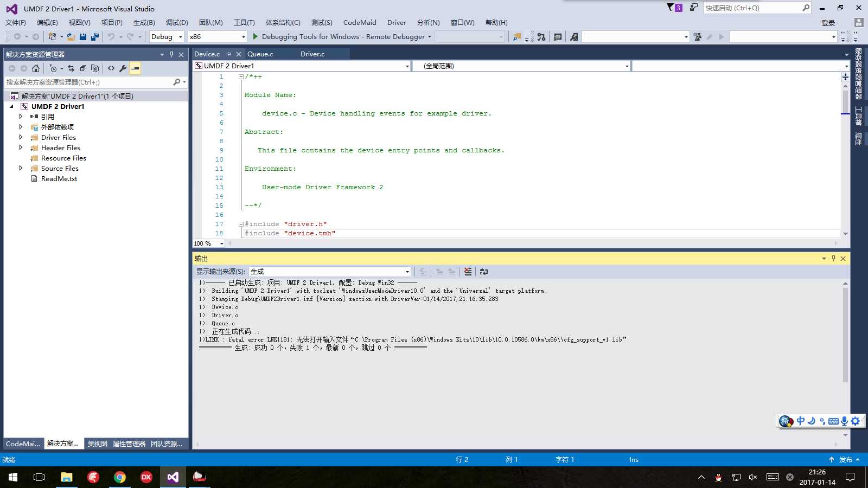Toggle pin on the Device.c tab
Viewport: 868px width, 488px height.
point(228,54)
